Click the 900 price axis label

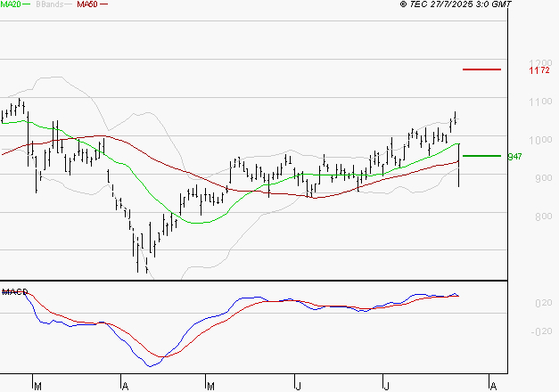(x=544, y=178)
